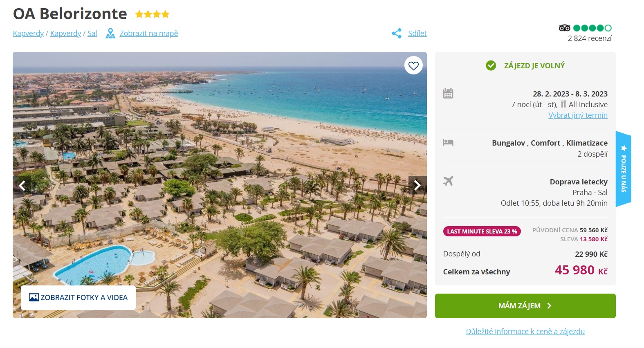Click the bed icon for room type

point(448,142)
